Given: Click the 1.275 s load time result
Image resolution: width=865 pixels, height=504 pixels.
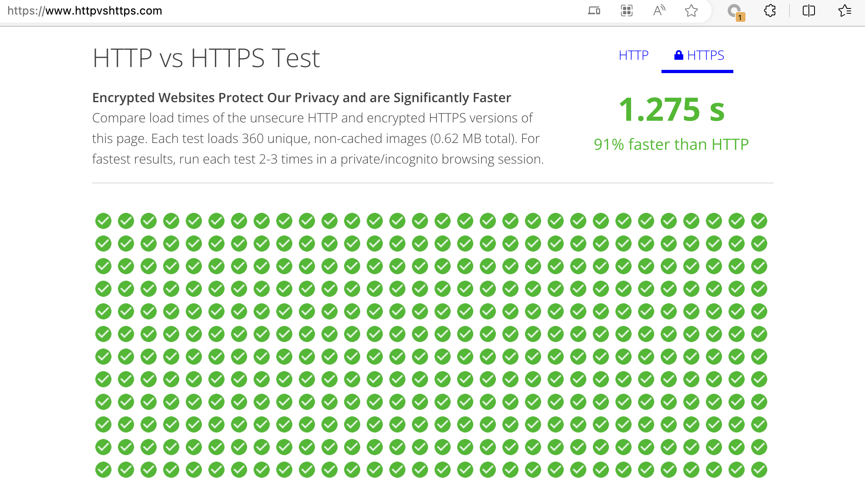Looking at the screenshot, I should (672, 109).
